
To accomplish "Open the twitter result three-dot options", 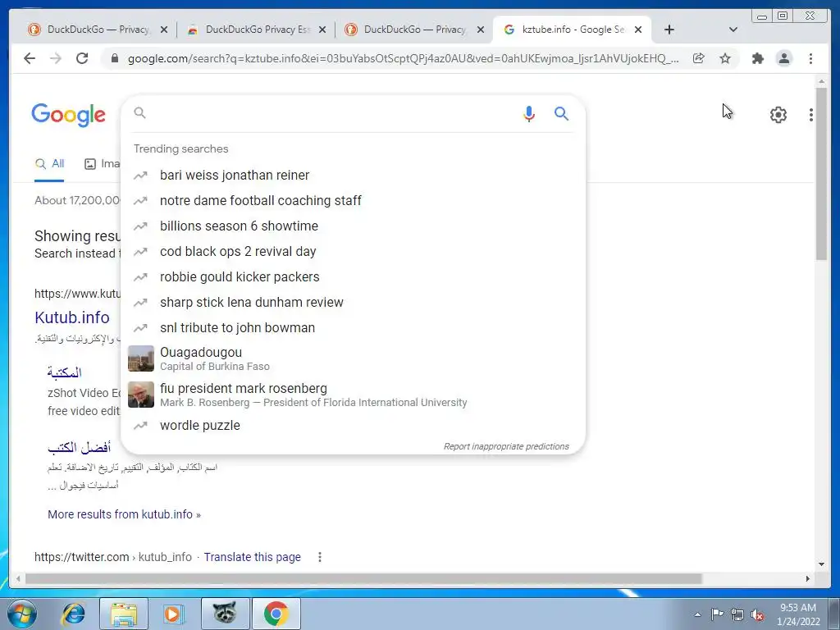I will (x=320, y=557).
